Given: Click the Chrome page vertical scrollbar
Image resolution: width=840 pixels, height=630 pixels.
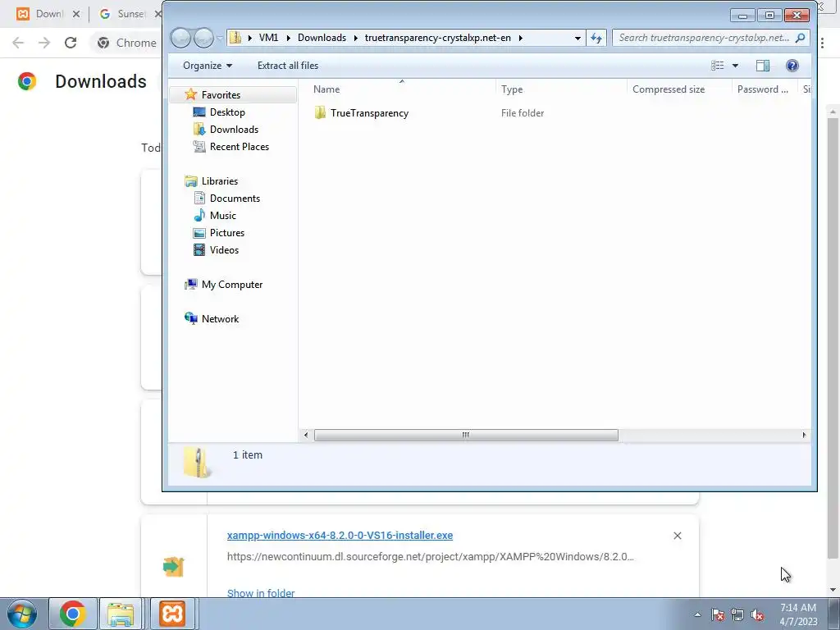Looking at the screenshot, I should click(832, 337).
